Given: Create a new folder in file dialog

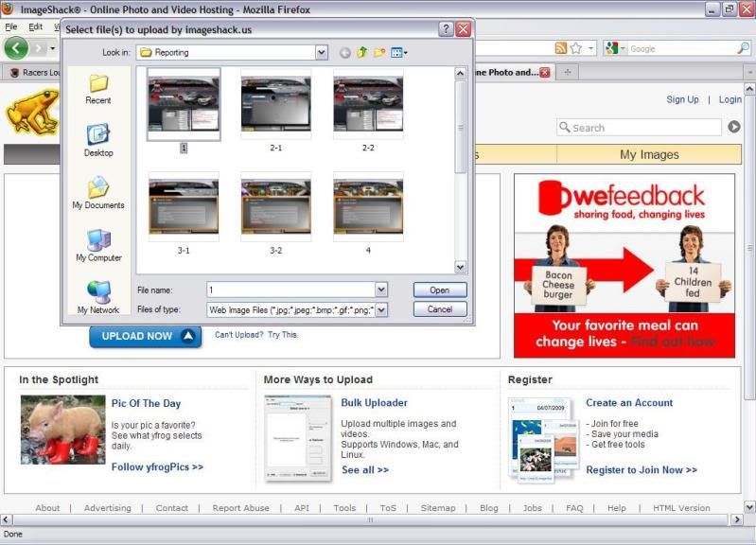Looking at the screenshot, I should (379, 53).
